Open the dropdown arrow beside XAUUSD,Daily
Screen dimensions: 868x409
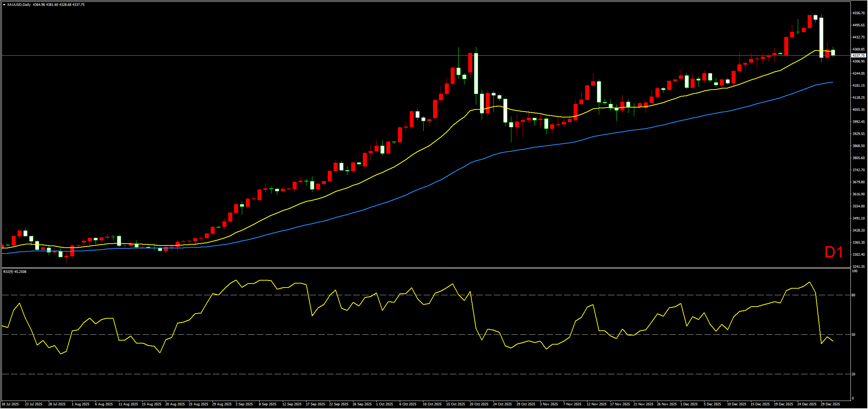click(x=4, y=5)
